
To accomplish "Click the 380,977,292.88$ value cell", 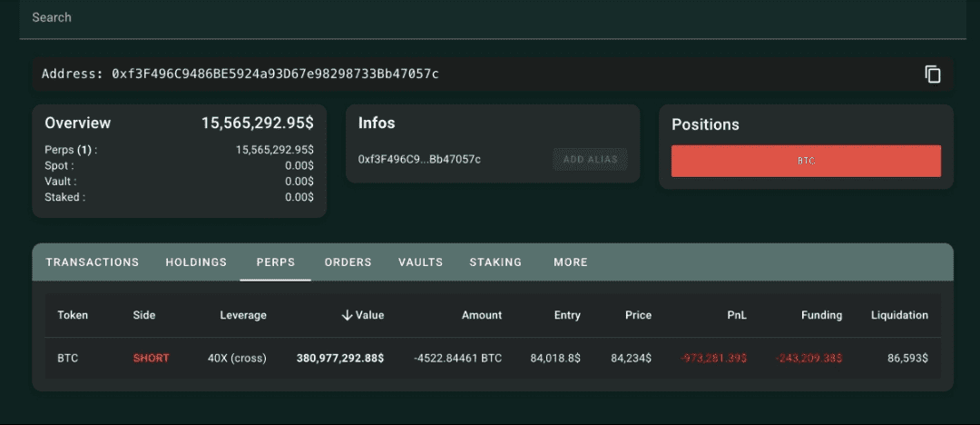I will pos(340,358).
